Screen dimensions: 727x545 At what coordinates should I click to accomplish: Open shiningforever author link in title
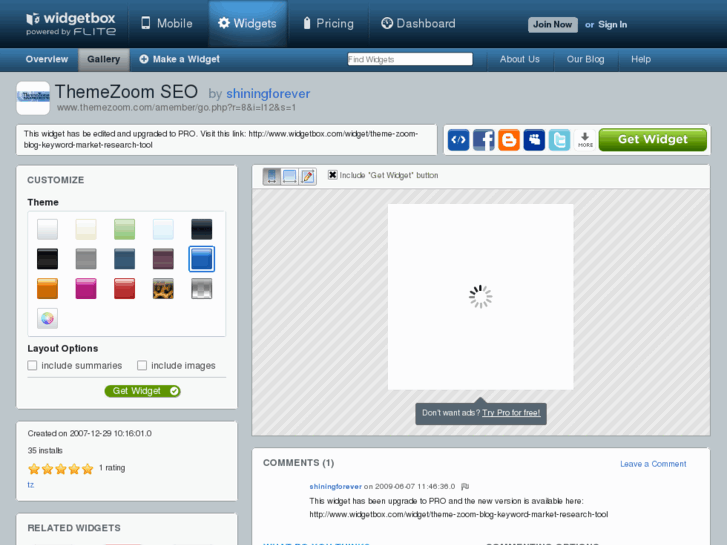(268, 94)
